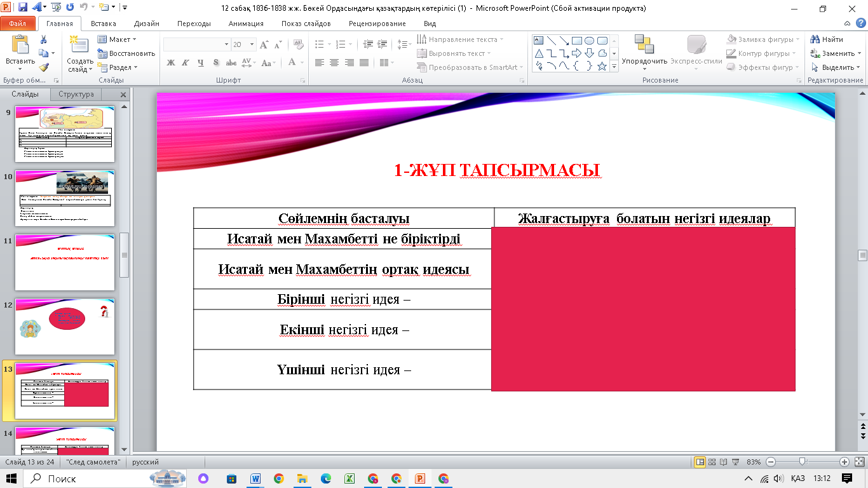This screenshot has height=488, width=868.
Task: Select the oval shape in the gallery
Action: click(x=590, y=41)
